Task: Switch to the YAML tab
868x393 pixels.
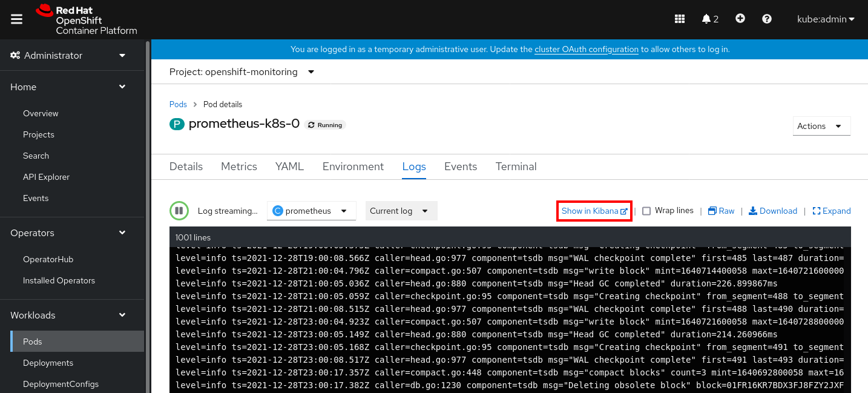Action: point(289,167)
